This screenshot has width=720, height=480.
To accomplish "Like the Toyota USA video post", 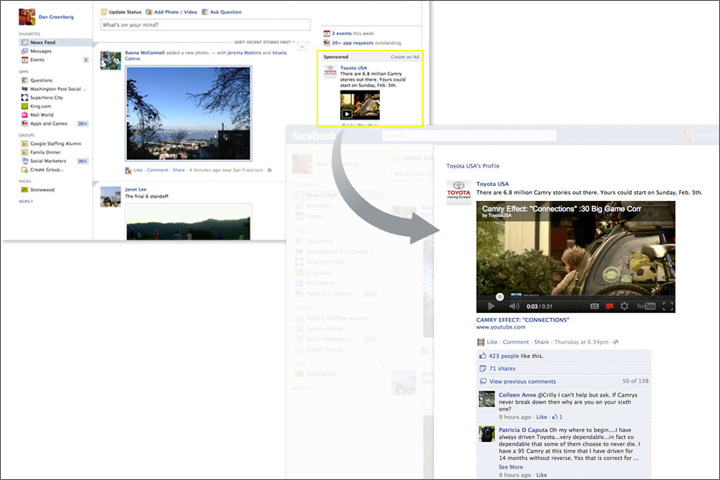I will pyautogui.click(x=492, y=342).
